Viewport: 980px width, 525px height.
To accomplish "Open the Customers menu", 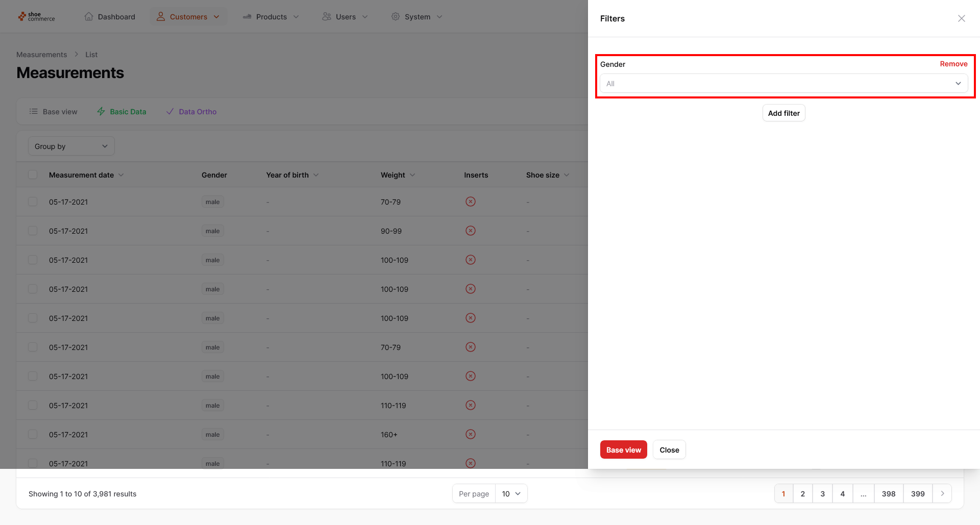I will [188, 17].
